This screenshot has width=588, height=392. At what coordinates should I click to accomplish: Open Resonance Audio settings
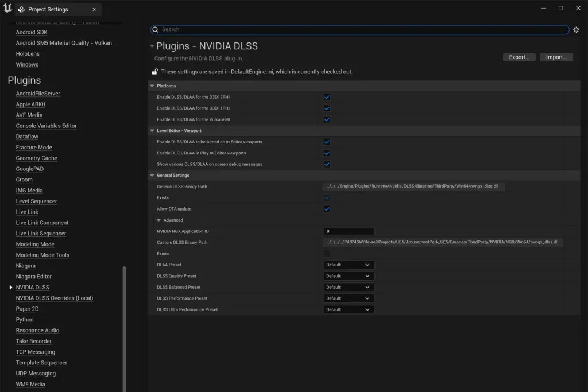coord(37,331)
